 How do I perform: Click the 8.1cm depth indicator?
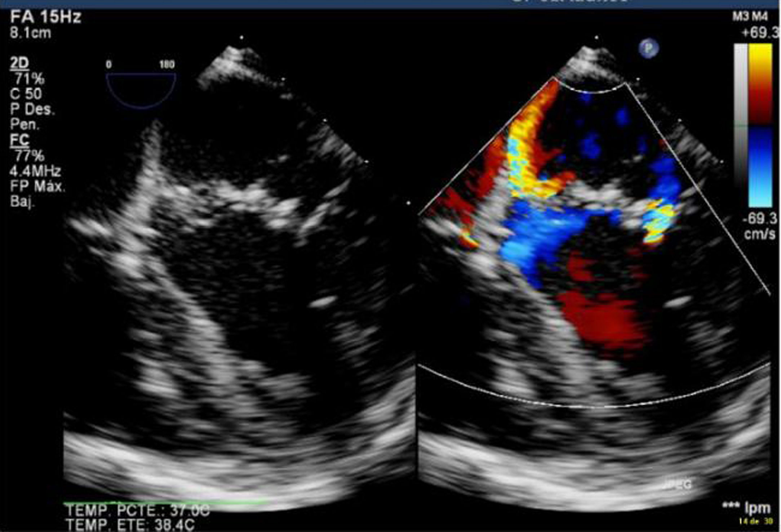click(30, 33)
